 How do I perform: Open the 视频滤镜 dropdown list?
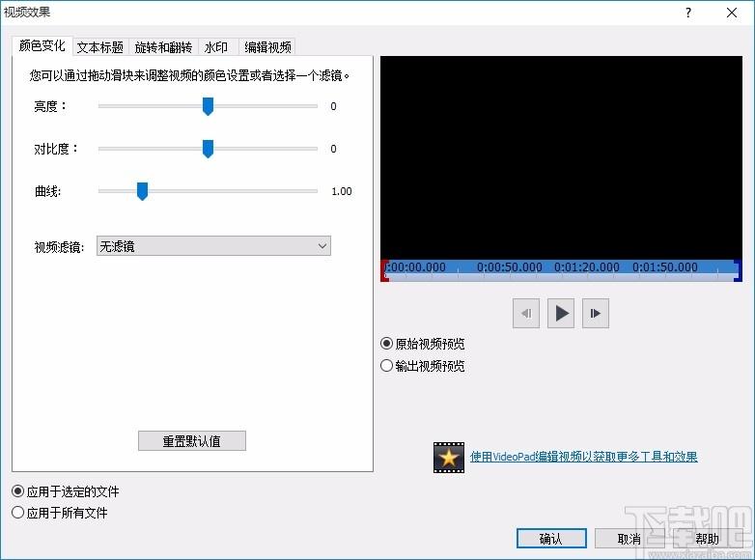[x=213, y=246]
